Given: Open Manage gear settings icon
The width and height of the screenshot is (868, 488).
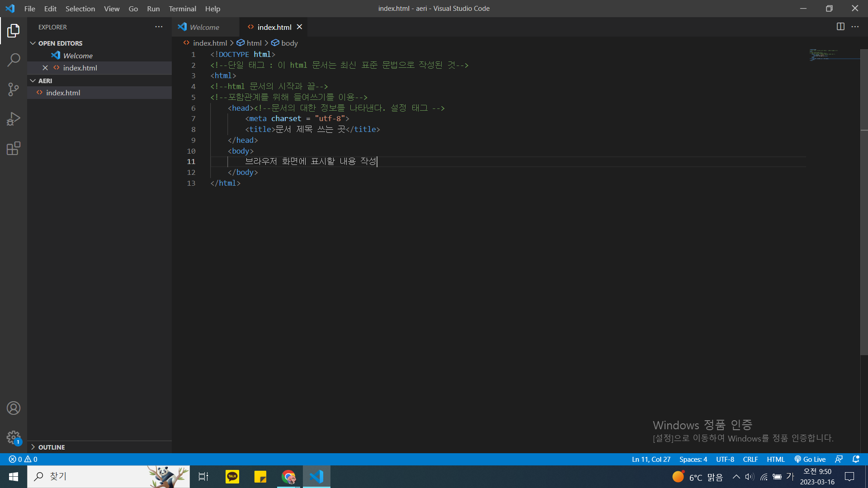Looking at the screenshot, I should [14, 437].
